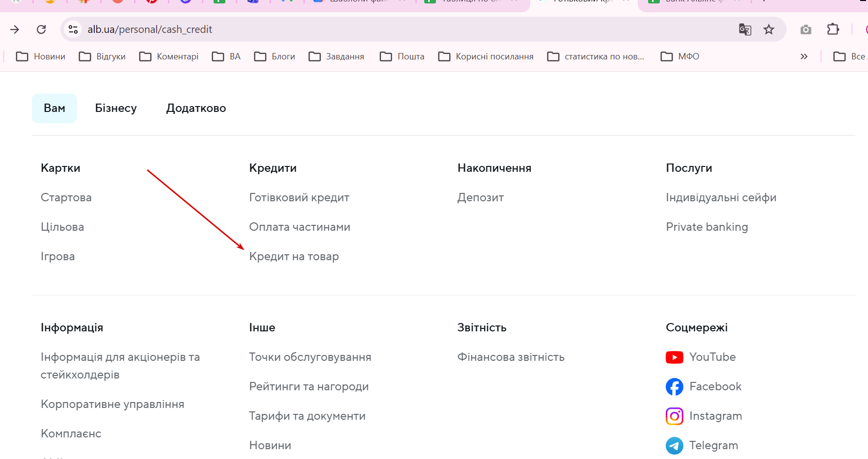This screenshot has width=868, height=459.
Task: Click the camera screenshot extension icon
Action: [806, 29]
